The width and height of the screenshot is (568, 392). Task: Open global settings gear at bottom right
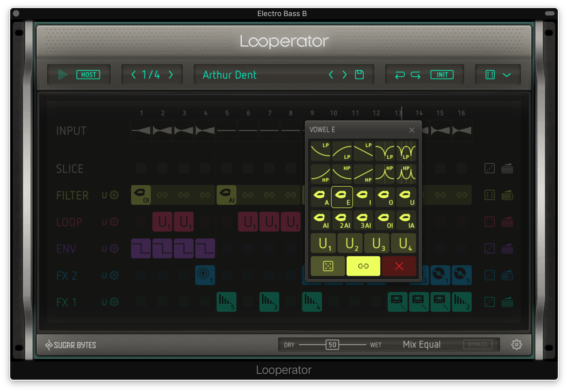tap(517, 345)
